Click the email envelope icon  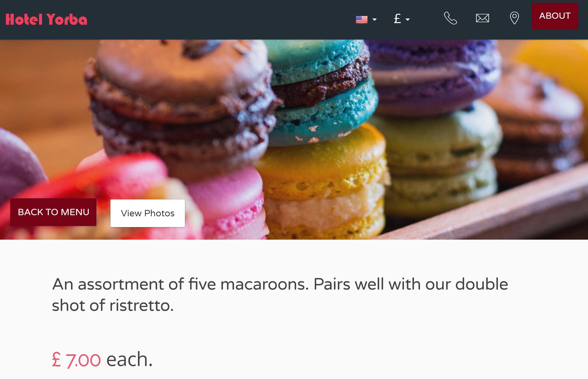coord(482,18)
